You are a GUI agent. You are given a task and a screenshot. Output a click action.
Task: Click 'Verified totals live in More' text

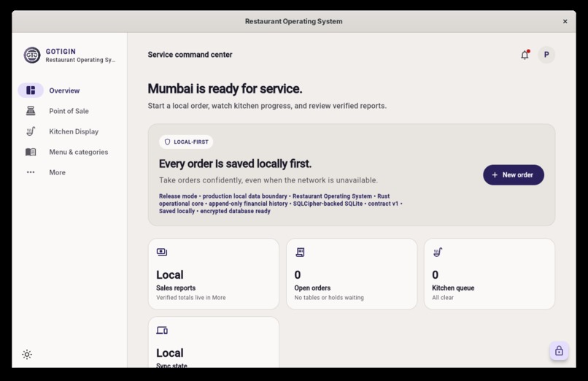click(x=191, y=297)
